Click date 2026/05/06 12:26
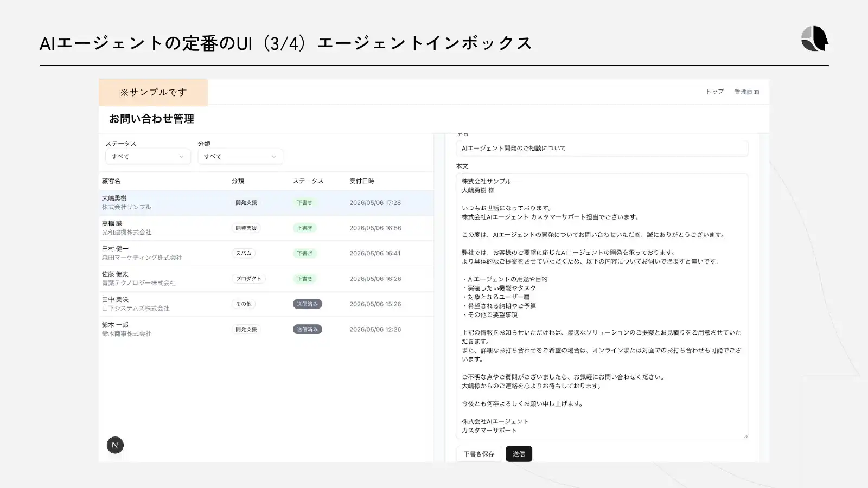 [375, 329]
